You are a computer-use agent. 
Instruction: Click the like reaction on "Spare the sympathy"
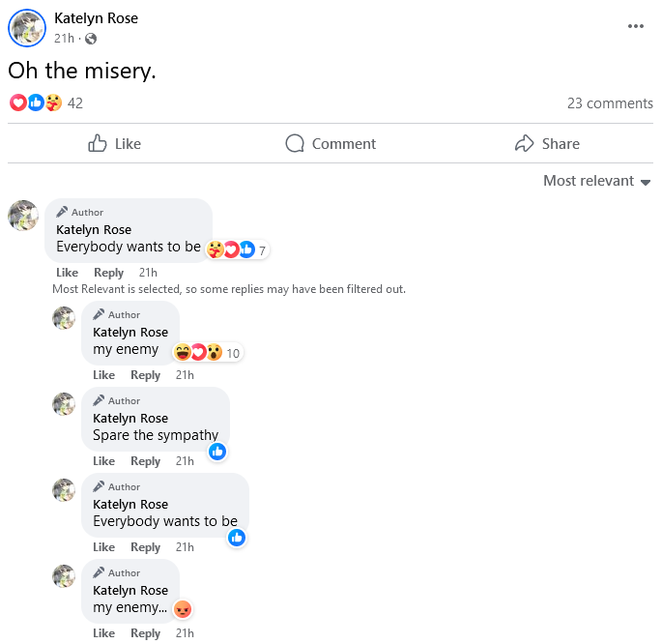point(217,452)
